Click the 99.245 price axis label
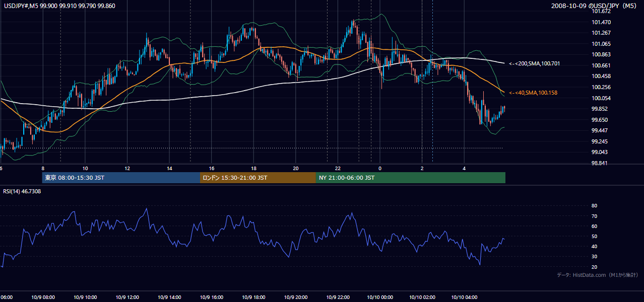 600,142
